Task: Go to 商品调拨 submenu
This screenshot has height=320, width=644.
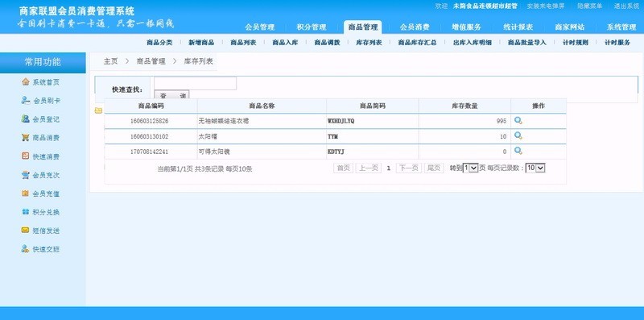Action: coord(327,43)
